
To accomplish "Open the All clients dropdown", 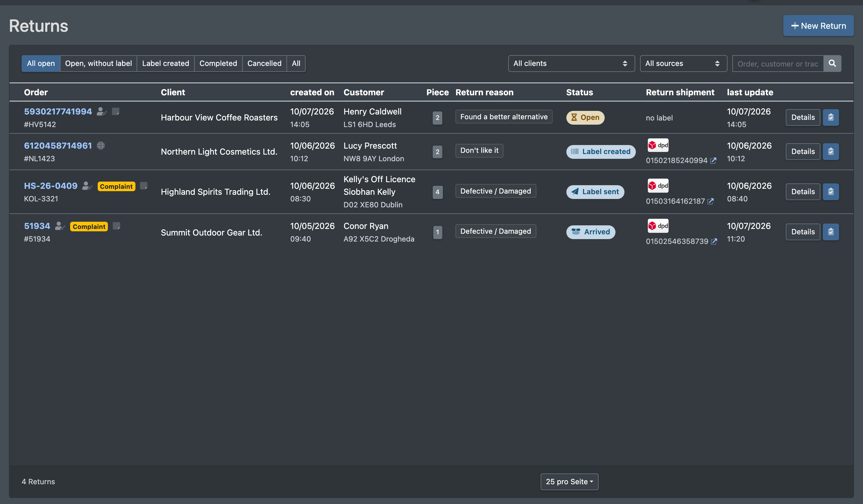I will pyautogui.click(x=571, y=63).
